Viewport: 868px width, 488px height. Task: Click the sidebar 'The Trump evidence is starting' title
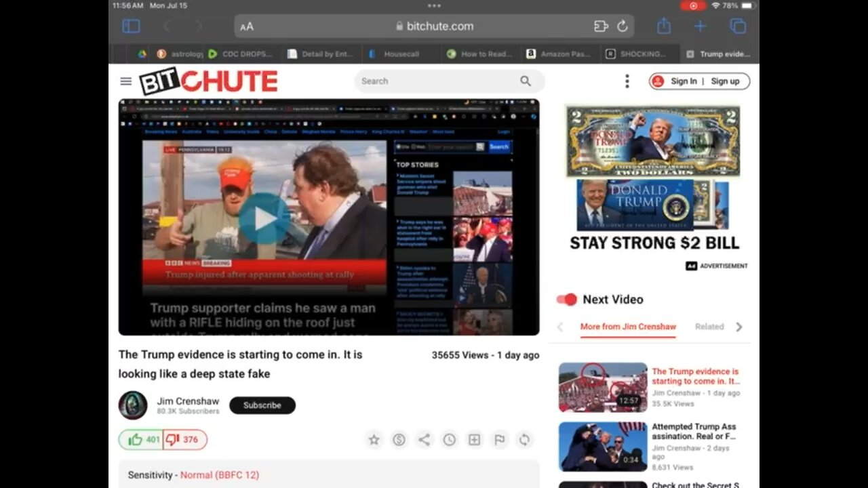click(x=695, y=376)
